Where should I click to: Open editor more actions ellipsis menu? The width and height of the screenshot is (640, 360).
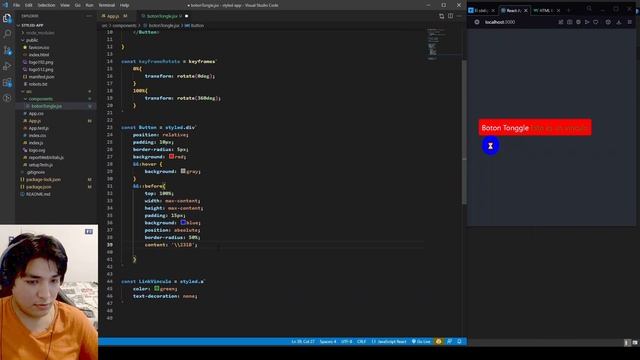pyautogui.click(x=459, y=16)
